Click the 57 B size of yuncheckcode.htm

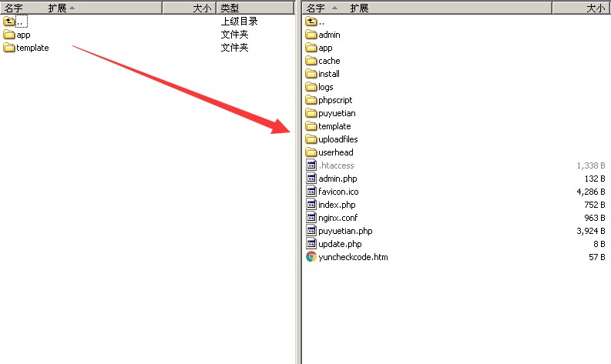[x=597, y=257]
